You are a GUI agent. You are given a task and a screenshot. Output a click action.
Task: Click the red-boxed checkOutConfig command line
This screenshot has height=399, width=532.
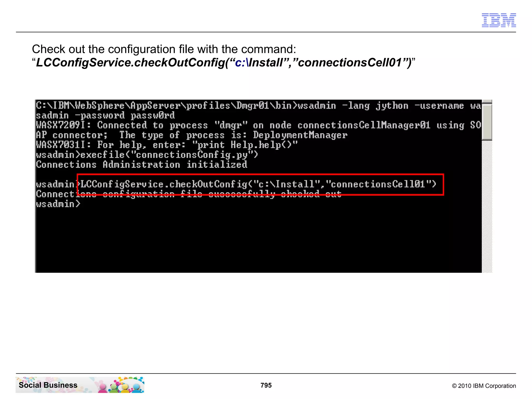(x=258, y=184)
